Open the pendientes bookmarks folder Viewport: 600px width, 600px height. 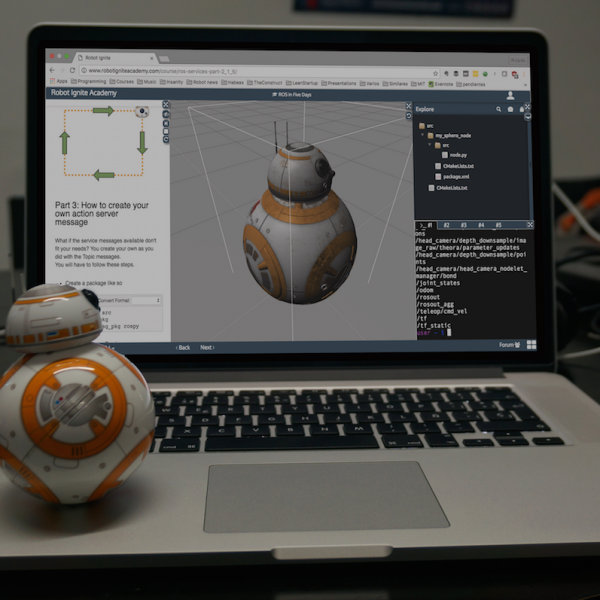click(471, 84)
